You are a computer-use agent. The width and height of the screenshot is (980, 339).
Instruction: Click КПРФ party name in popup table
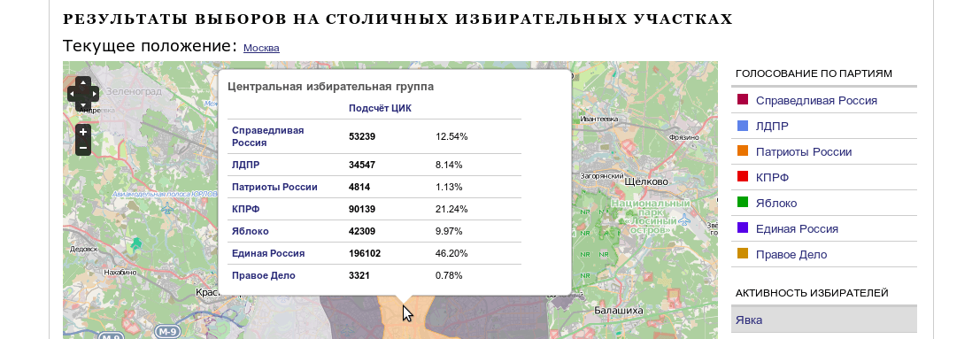[x=246, y=209]
